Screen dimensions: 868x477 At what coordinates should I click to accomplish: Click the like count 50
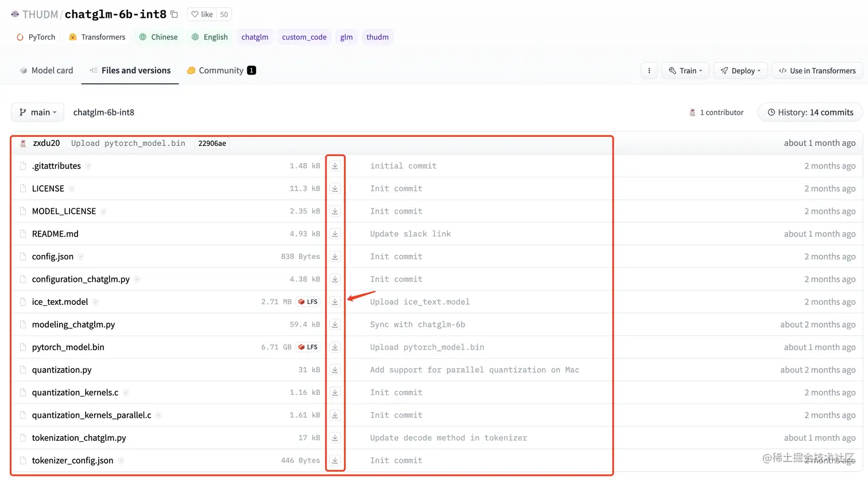[224, 14]
